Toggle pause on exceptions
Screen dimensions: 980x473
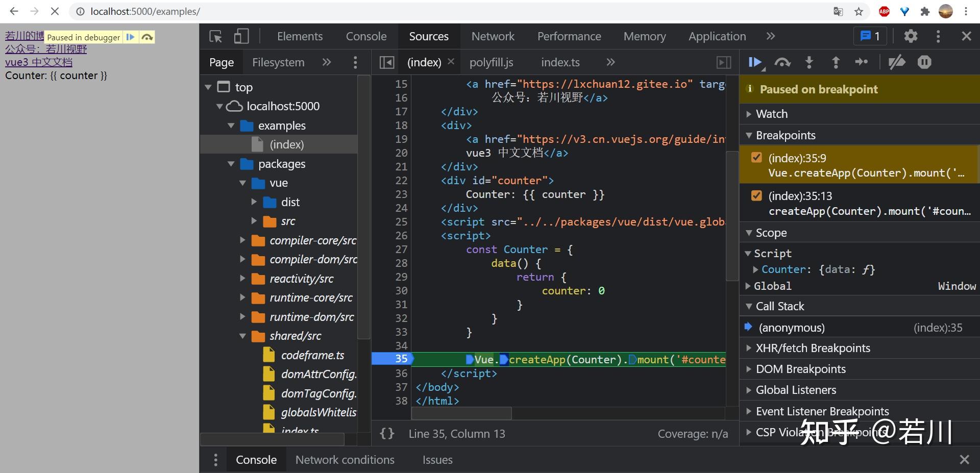pos(924,62)
